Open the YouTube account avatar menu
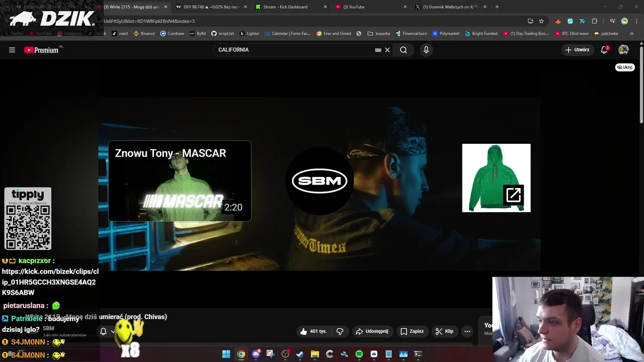644x362 pixels. 623,50
